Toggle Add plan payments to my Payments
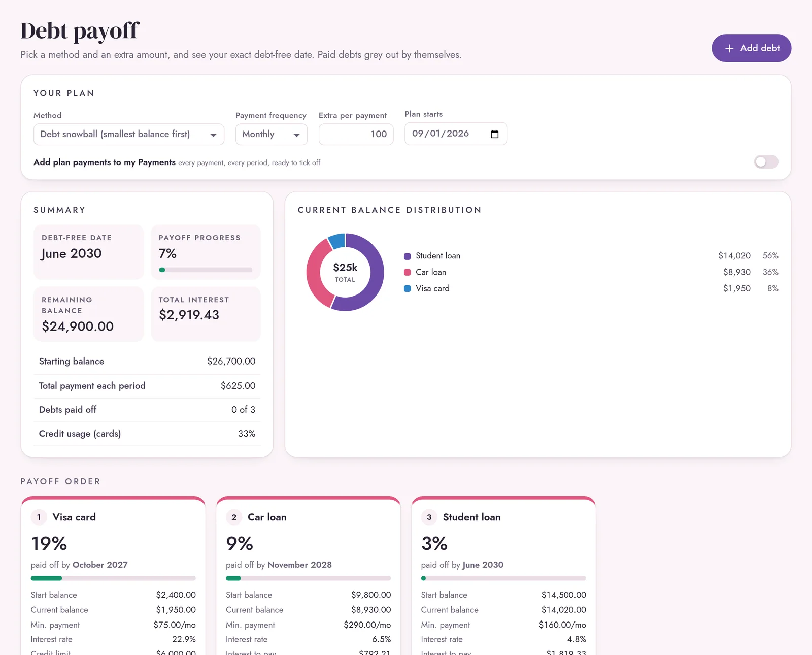Viewport: 812px width, 655px height. click(766, 162)
